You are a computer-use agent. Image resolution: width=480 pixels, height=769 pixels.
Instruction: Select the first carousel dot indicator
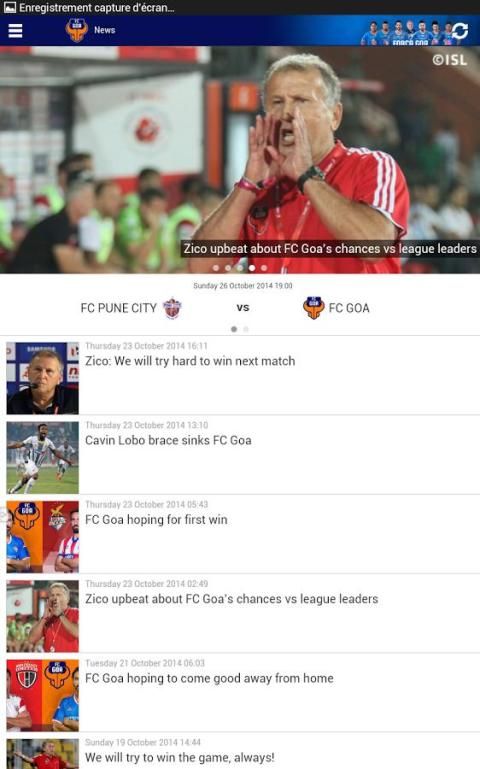pyautogui.click(x=216, y=268)
